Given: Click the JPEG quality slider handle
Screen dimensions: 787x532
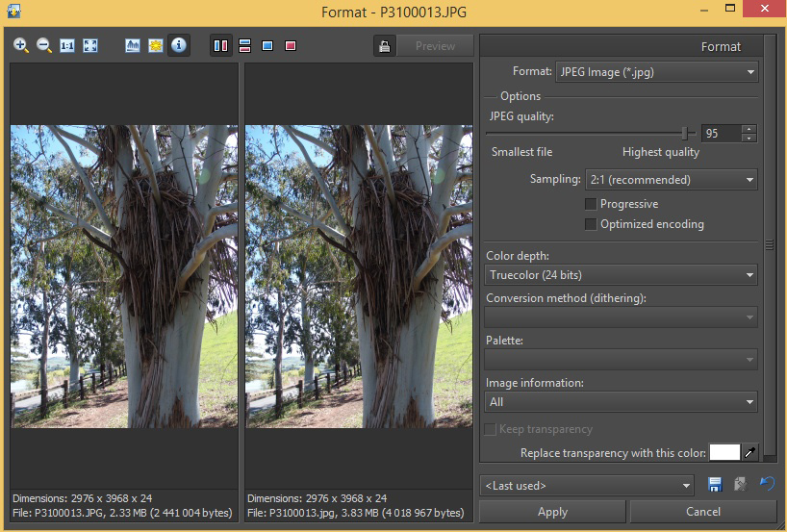Looking at the screenshot, I should click(x=685, y=133).
